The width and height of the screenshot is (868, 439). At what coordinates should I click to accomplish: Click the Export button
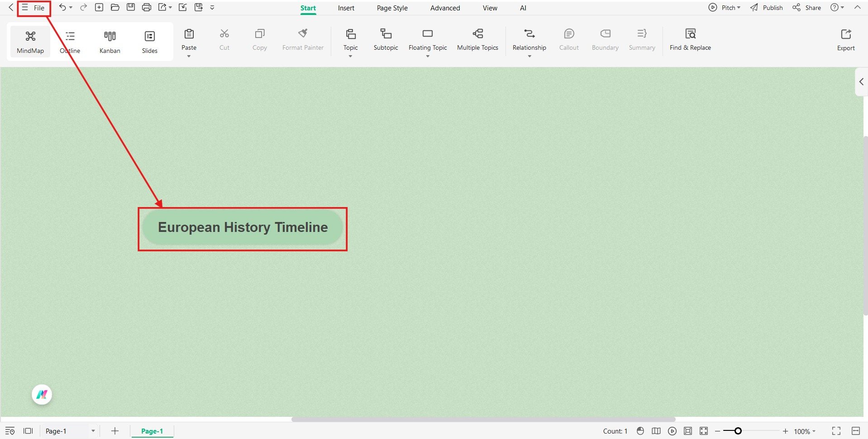(x=845, y=40)
